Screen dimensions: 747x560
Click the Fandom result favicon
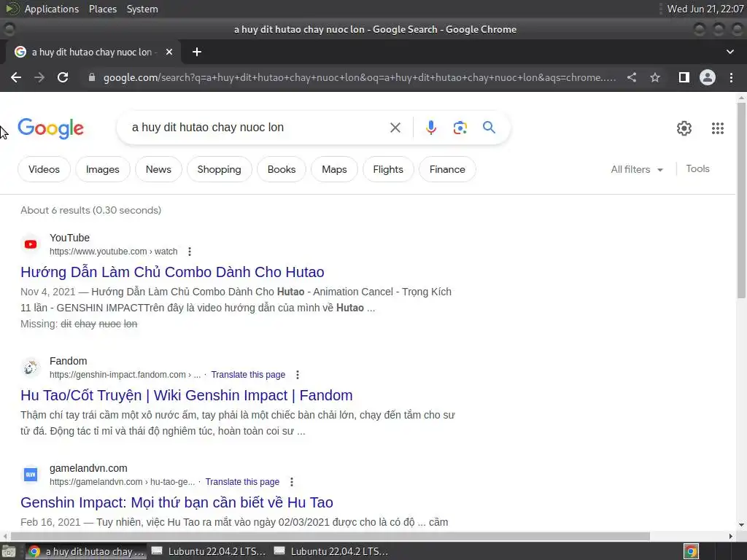(31, 367)
